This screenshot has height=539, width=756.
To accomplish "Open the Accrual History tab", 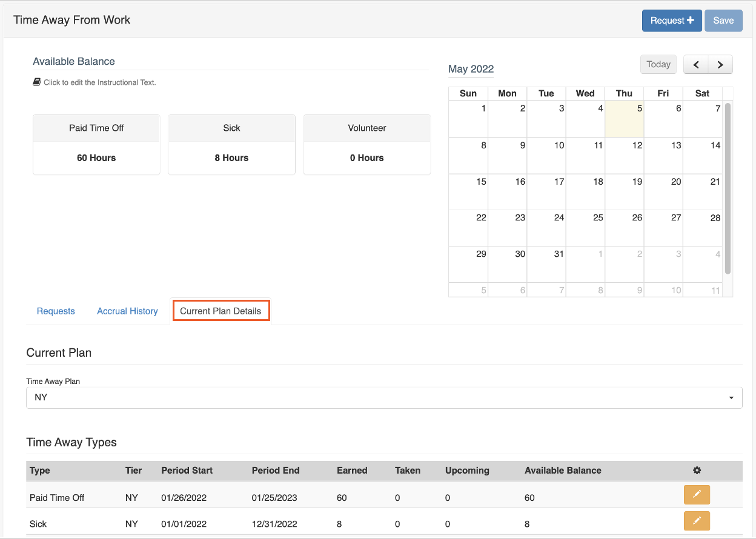I will 127,311.
